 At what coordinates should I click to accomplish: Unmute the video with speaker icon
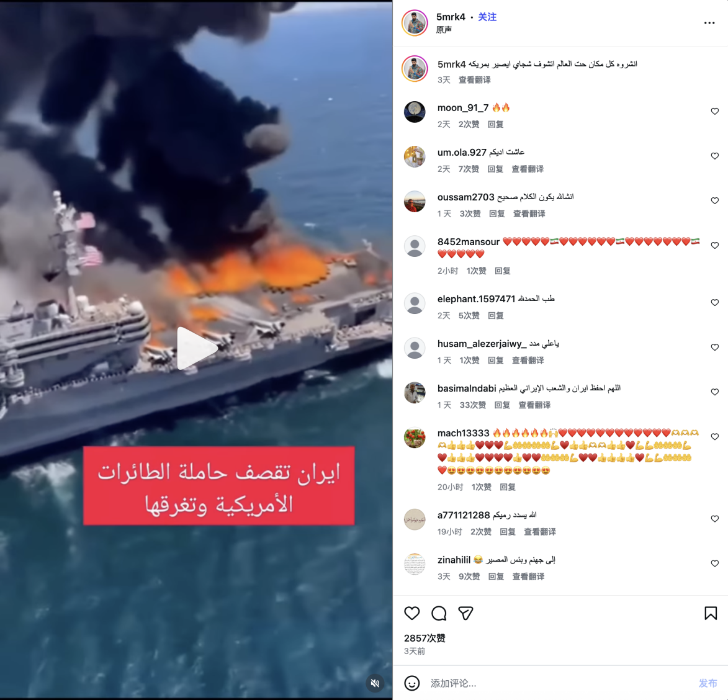click(375, 683)
